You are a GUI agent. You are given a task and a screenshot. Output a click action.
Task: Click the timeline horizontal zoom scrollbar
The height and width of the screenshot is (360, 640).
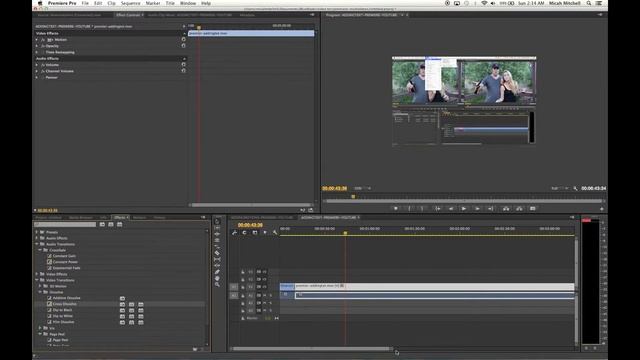(311, 349)
